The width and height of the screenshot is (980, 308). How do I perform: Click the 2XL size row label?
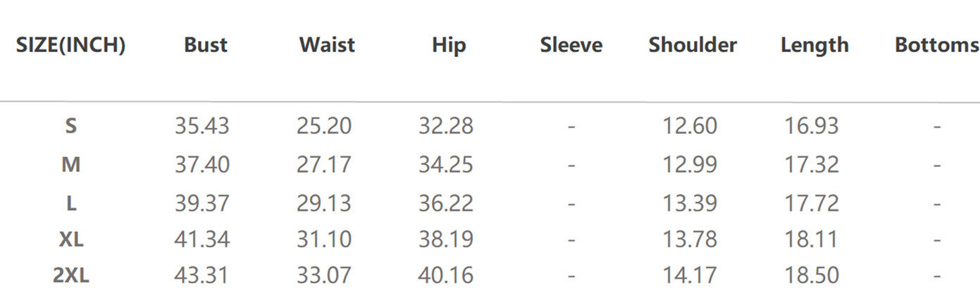coord(70,276)
